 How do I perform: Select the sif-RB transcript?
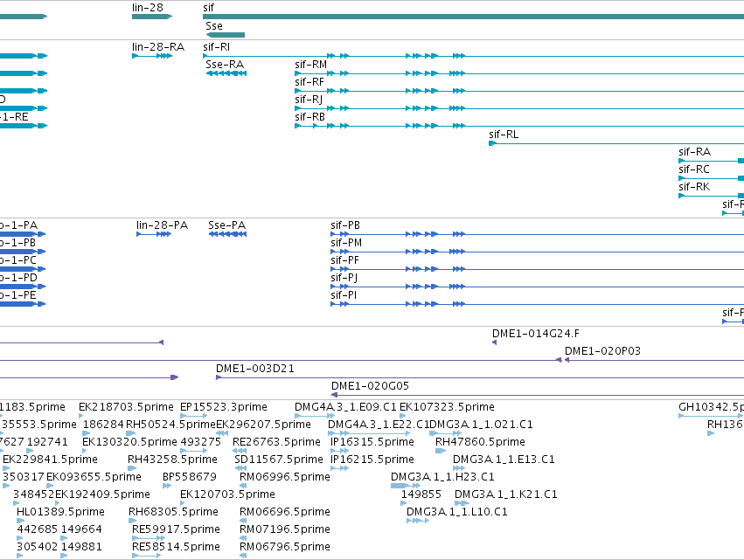[x=309, y=117]
